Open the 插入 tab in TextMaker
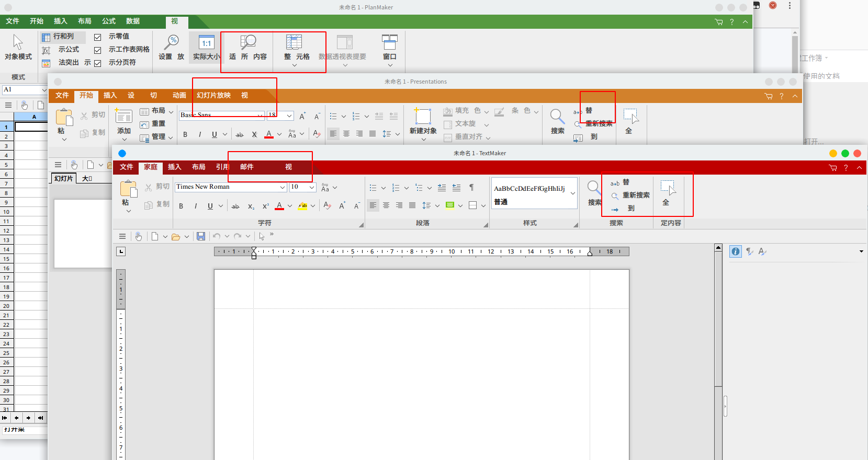The height and width of the screenshot is (460, 868). pyautogui.click(x=174, y=167)
